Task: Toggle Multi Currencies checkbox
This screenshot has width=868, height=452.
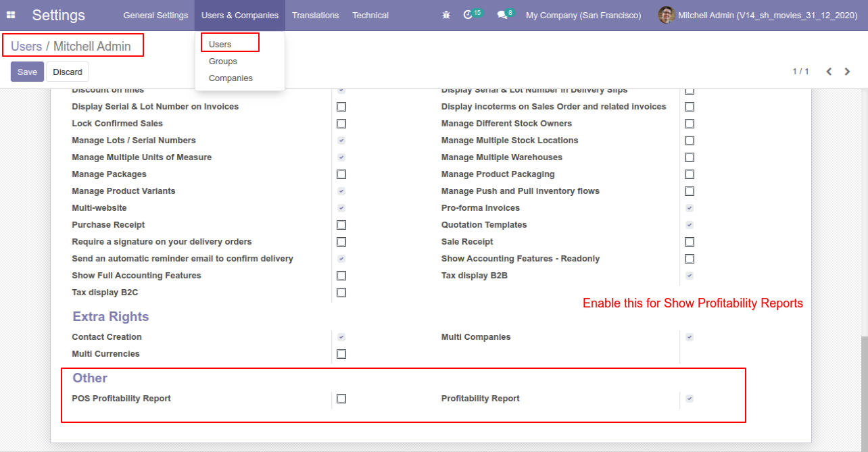Action: (341, 354)
